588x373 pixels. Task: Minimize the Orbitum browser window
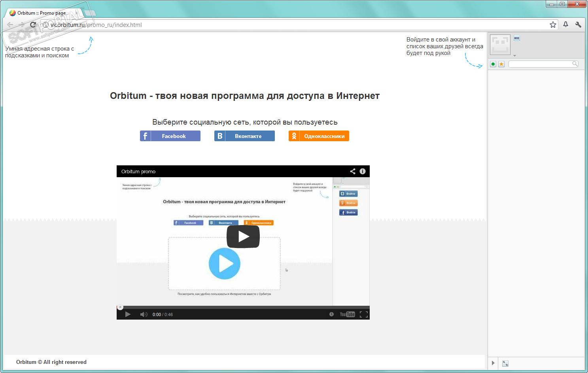[552, 4]
